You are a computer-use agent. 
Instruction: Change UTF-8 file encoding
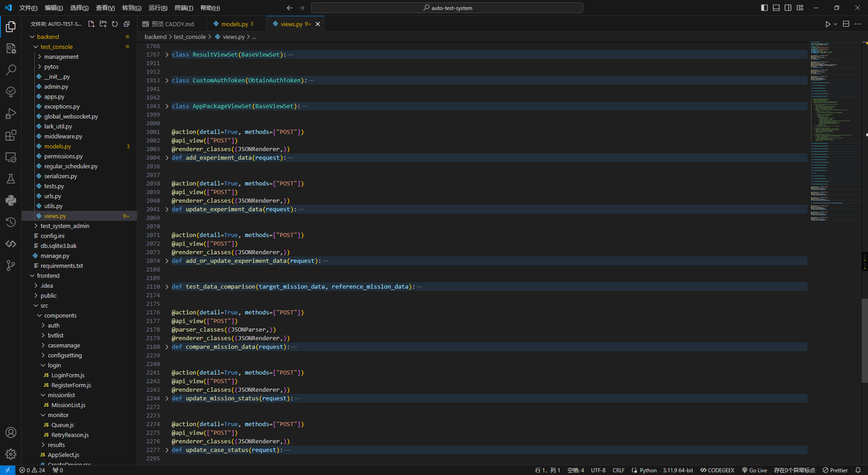coord(598,470)
